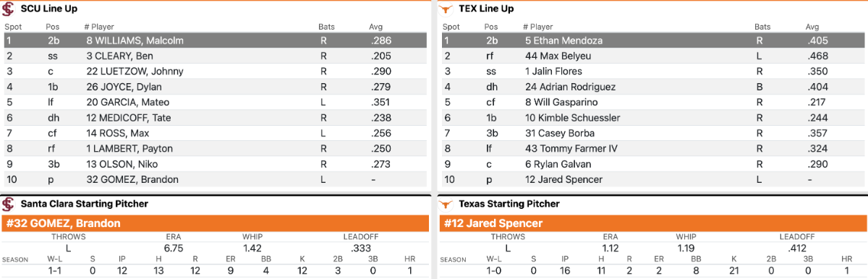868x279 pixels.
Task: Click the #32 GOMEZ, Brandon orange header
Action: click(x=215, y=223)
